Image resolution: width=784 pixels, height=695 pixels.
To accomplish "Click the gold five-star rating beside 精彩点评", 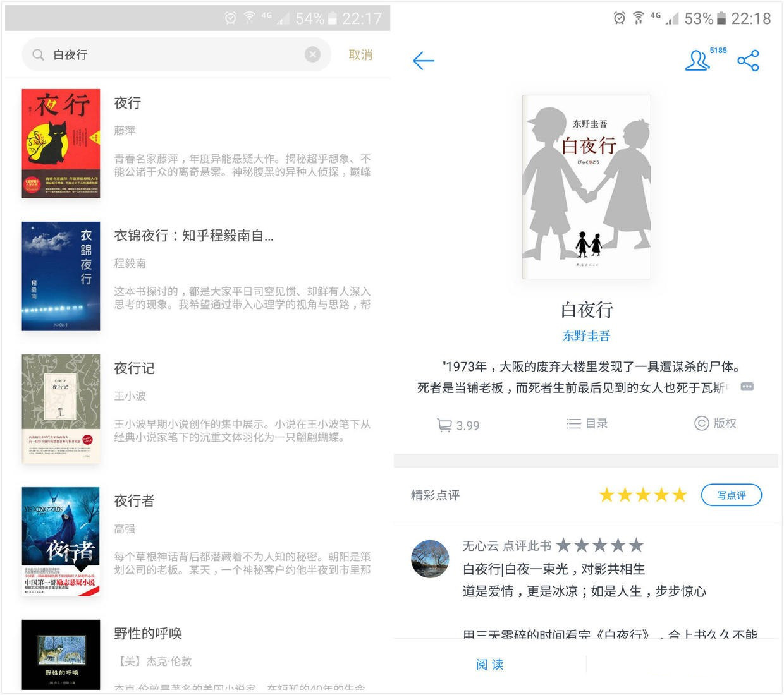I will pyautogui.click(x=643, y=495).
